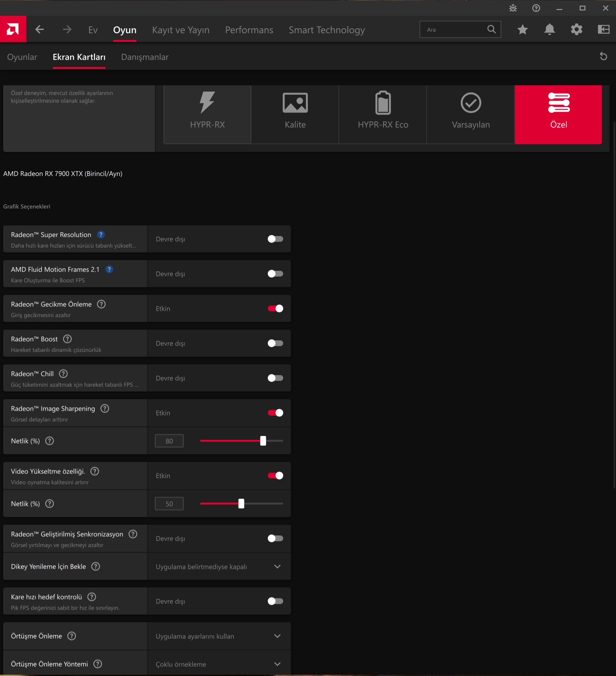Select the HYPR-RX Eco profile

[383, 114]
